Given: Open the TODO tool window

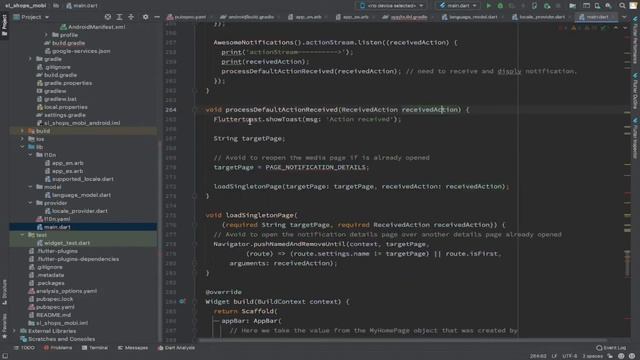Looking at the screenshot, I should (x=24, y=348).
